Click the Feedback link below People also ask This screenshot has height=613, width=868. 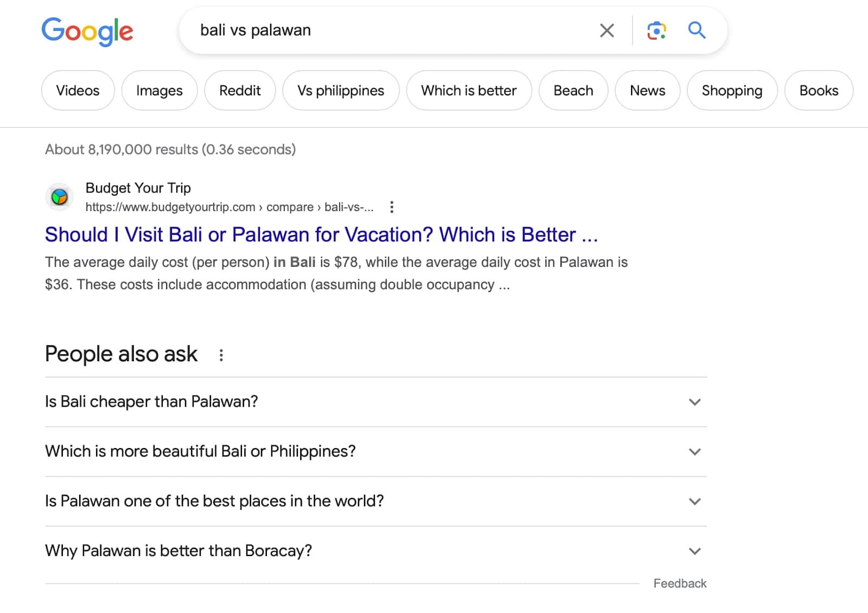click(680, 583)
